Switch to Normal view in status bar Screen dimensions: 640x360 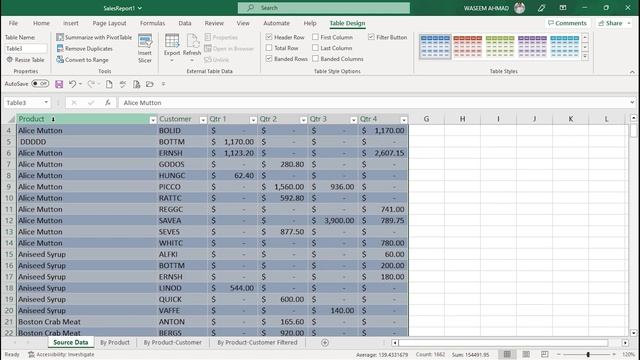pos(507,354)
